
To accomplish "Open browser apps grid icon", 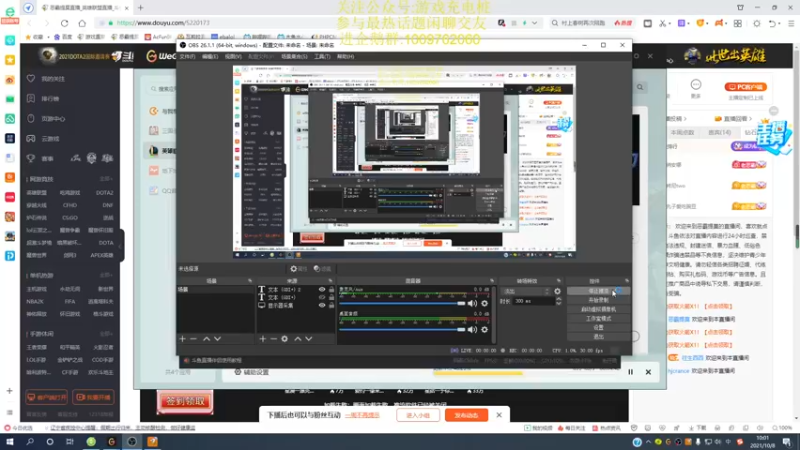I will click(x=738, y=23).
